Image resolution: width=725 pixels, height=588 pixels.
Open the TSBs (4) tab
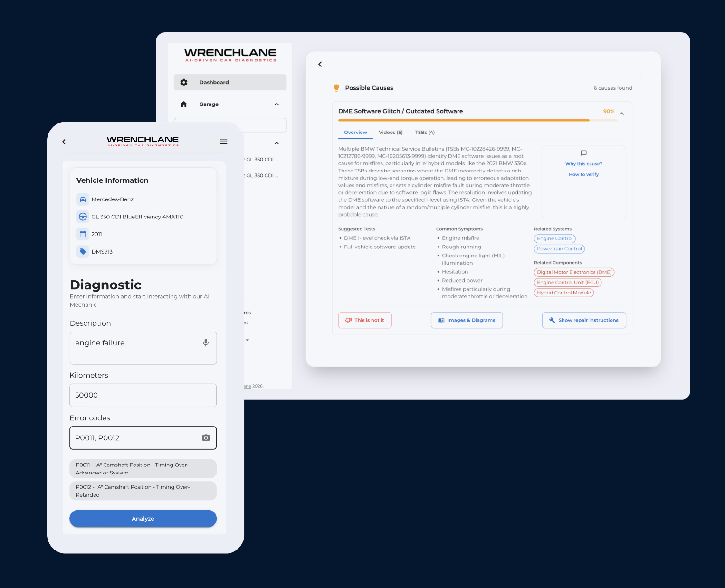425,133
